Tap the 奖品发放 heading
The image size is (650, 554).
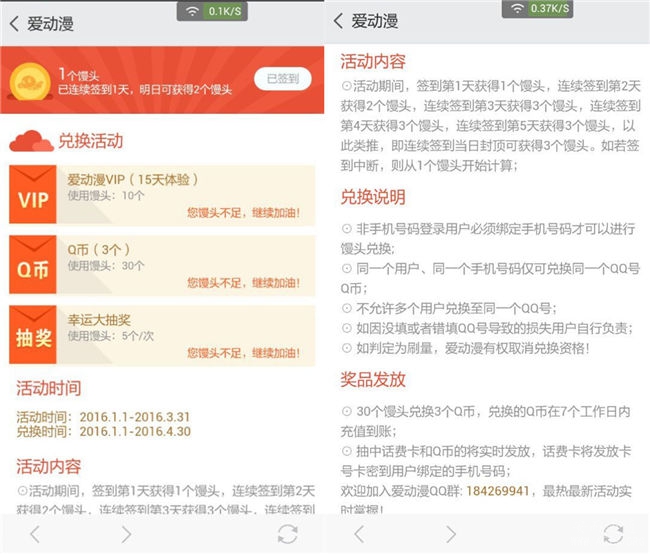pos(373,379)
